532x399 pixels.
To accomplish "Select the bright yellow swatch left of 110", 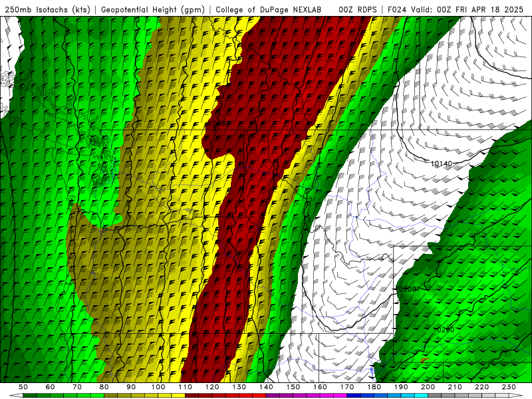I will click(178, 395).
